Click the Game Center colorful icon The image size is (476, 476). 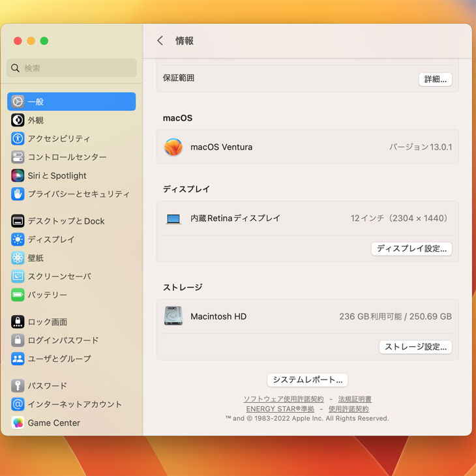[x=18, y=423]
